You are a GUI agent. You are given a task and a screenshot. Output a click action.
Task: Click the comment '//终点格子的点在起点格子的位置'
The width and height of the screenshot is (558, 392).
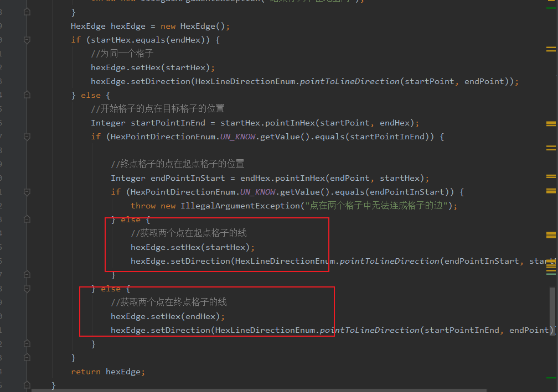point(178,164)
